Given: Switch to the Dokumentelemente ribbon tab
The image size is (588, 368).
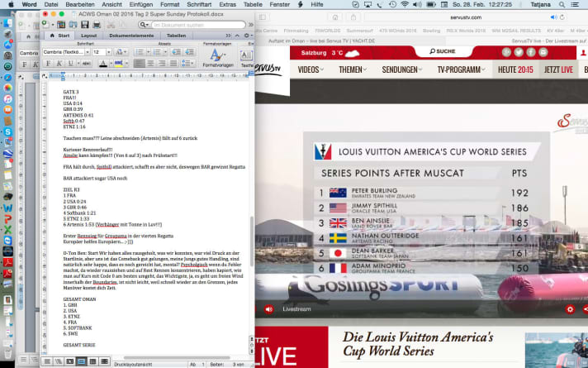Looking at the screenshot, I should (131, 36).
